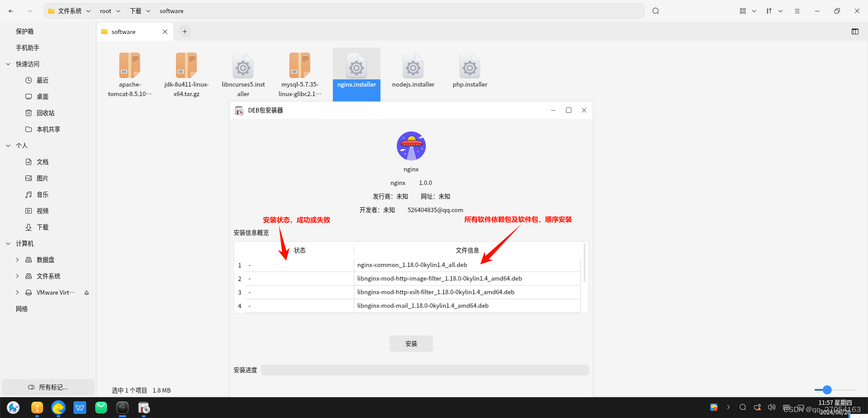Open the file manager hamburger menu
Image resolution: width=868 pixels, height=418 pixels.
[797, 10]
